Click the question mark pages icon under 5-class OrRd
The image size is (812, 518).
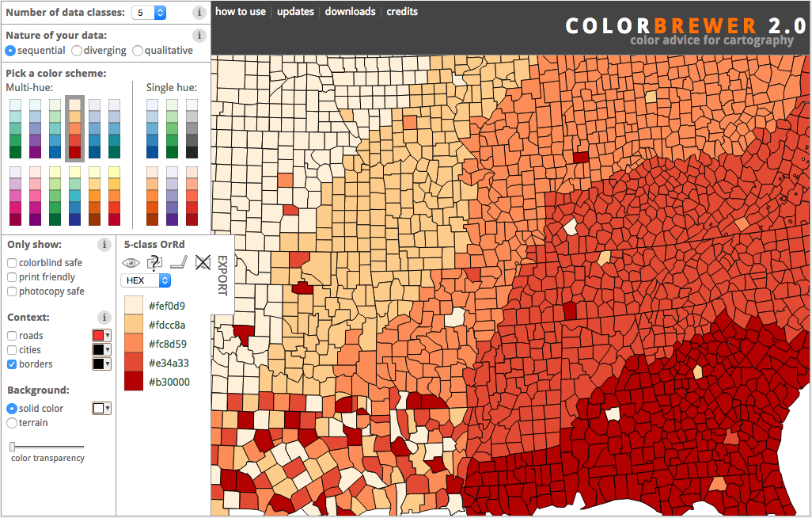point(154,263)
